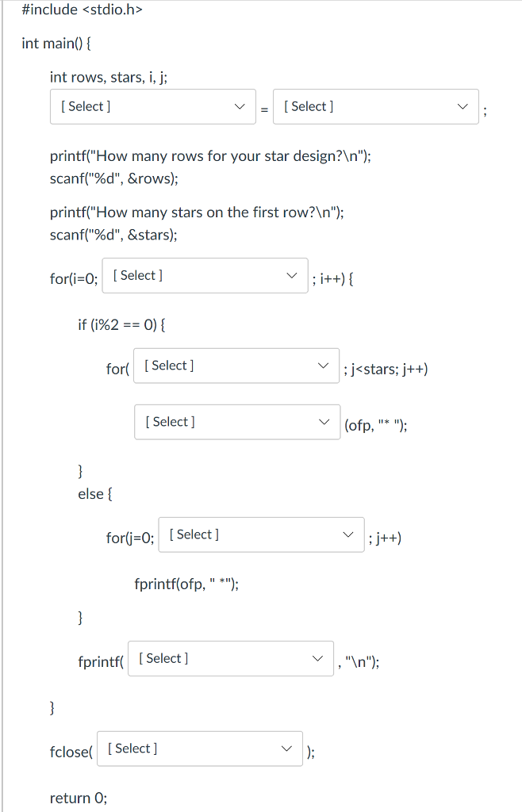This screenshot has width=522, height=812.
Task: Click chevron on inner for-loop initializer dropdown
Action: click(324, 366)
